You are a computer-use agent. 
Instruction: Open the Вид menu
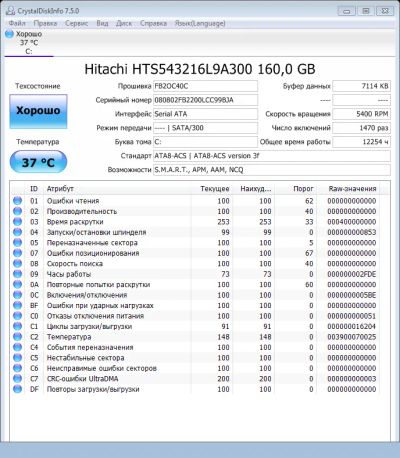pos(102,23)
